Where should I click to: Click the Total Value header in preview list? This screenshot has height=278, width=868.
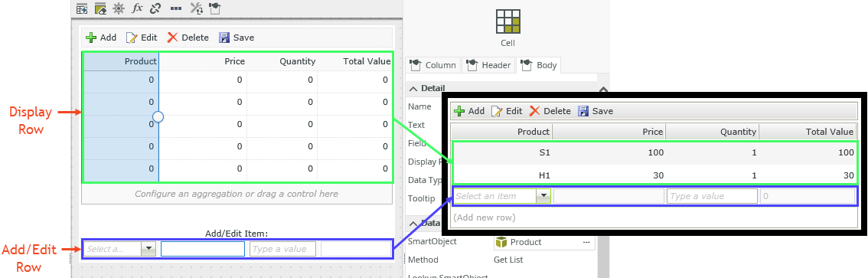(808, 131)
